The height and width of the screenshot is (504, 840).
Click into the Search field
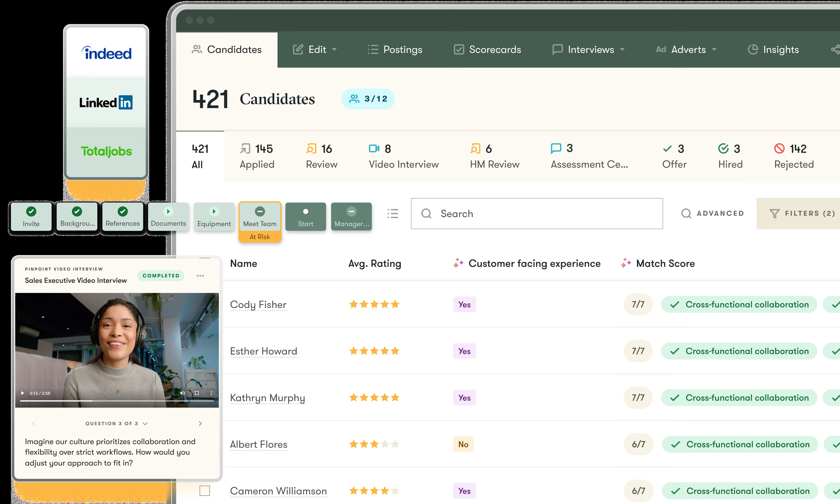coord(537,214)
